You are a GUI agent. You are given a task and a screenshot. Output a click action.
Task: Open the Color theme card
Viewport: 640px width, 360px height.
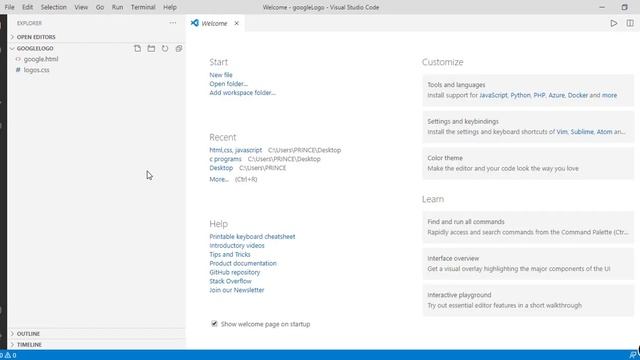coord(528,163)
